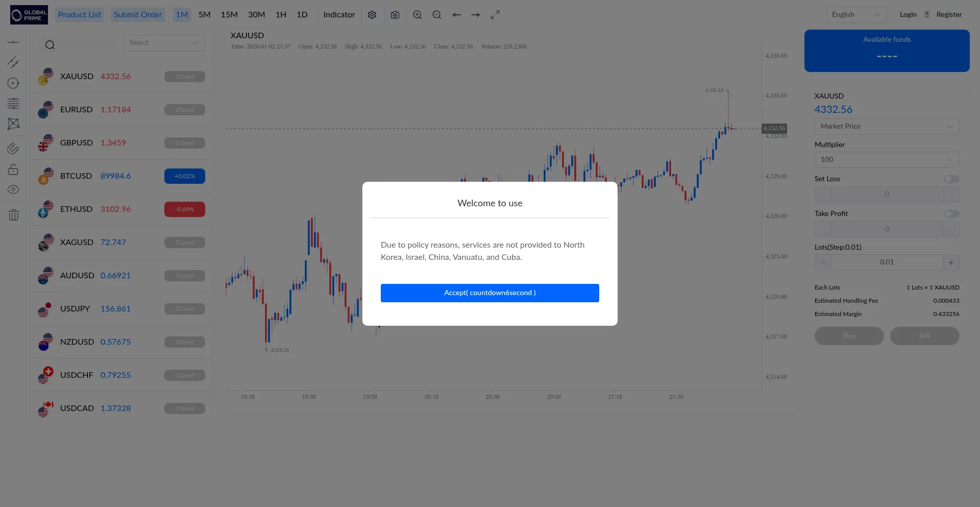Select the wave pattern drawing tool
This screenshot has height=507, width=980.
tap(13, 124)
